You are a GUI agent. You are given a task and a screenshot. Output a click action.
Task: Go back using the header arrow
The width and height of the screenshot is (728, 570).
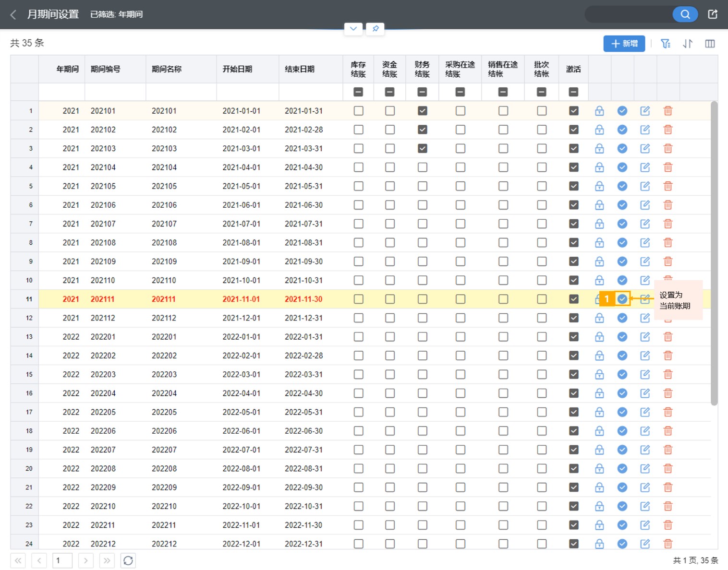(x=13, y=15)
